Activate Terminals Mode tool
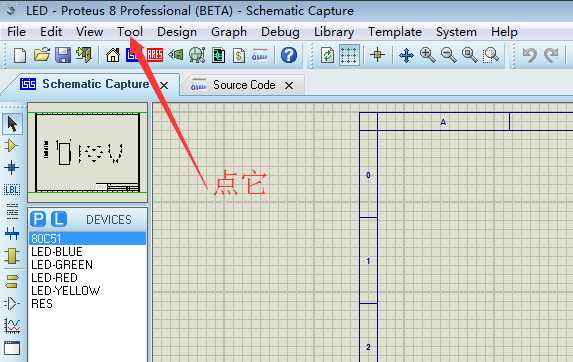This screenshot has width=573, height=362. click(12, 281)
